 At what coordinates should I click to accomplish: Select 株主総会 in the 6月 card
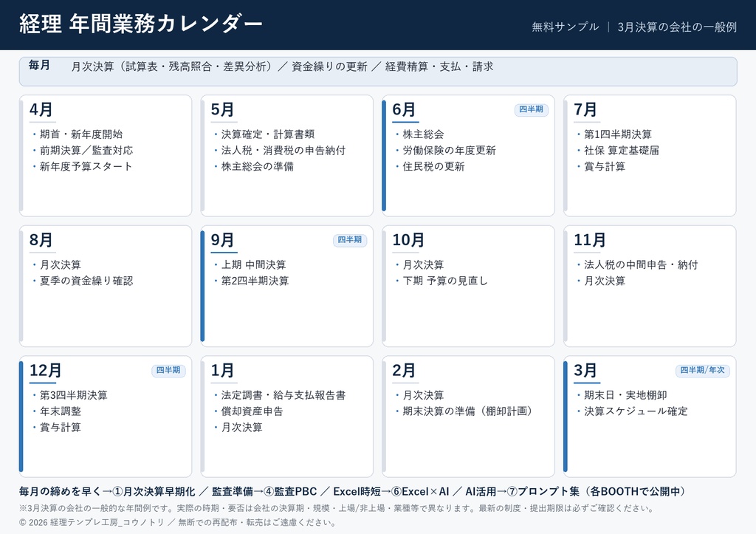pyautogui.click(x=423, y=134)
